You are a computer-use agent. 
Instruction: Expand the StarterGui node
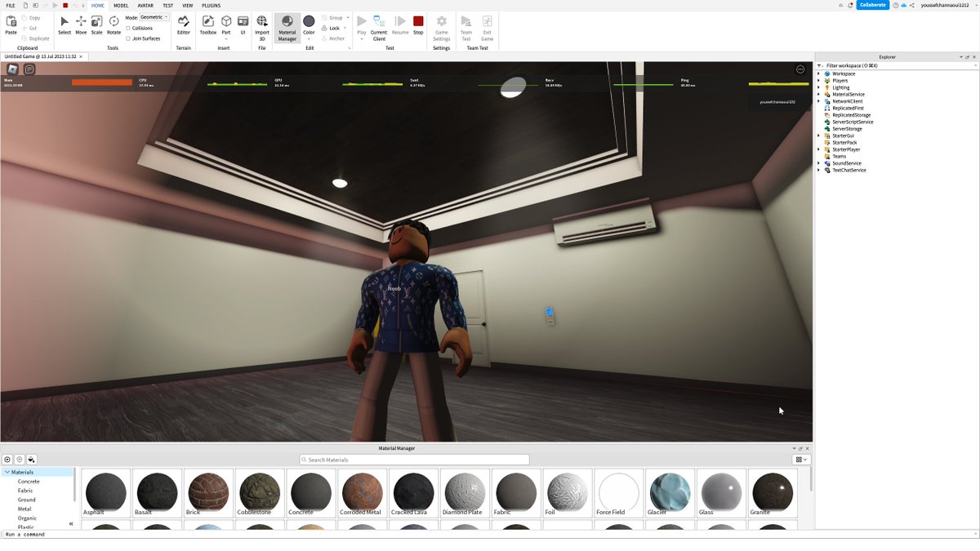819,136
